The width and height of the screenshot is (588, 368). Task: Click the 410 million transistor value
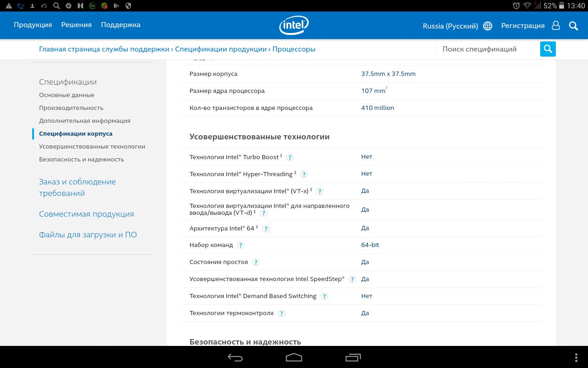point(378,108)
